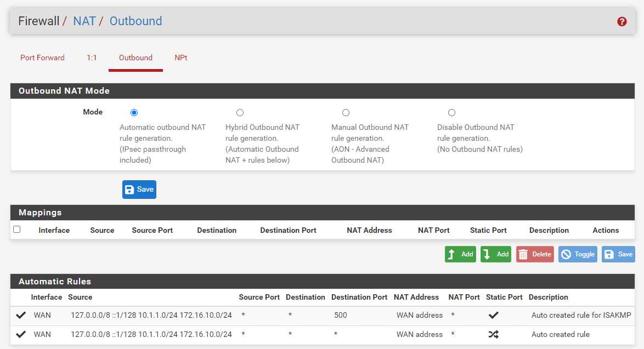Toggle selected mappings
This screenshot has width=644, height=349.
pos(578,254)
